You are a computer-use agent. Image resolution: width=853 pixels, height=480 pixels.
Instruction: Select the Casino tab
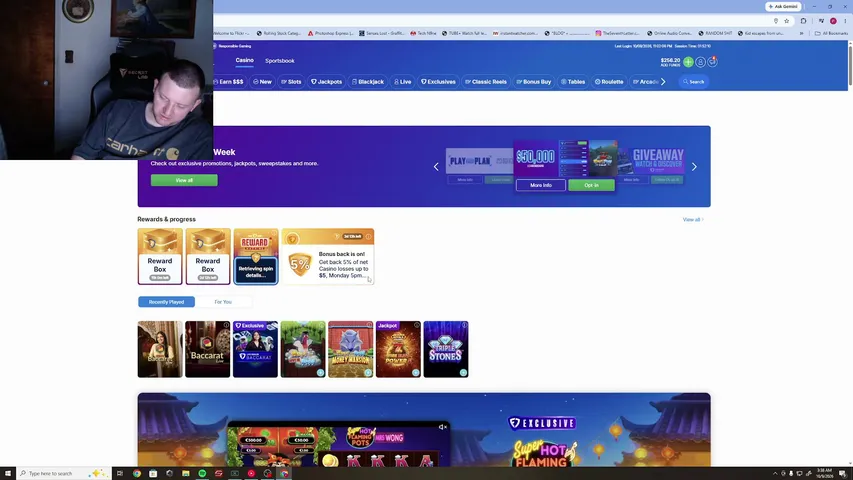click(x=244, y=60)
